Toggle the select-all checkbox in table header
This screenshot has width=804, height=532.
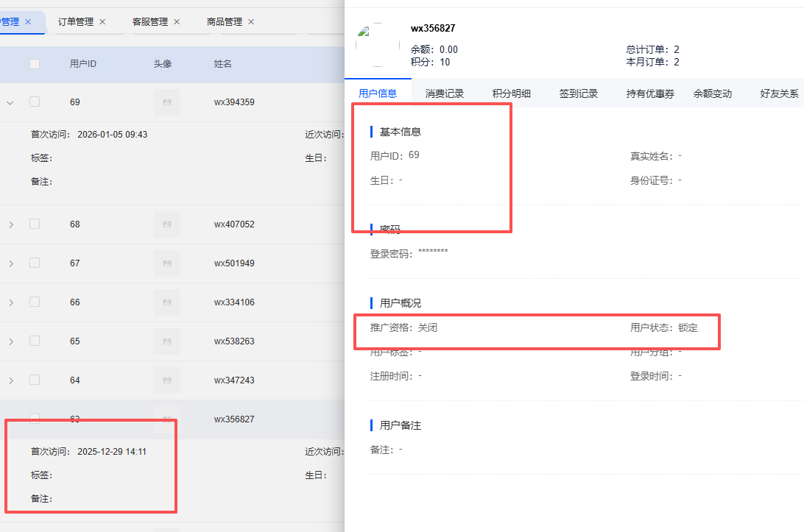click(x=35, y=64)
